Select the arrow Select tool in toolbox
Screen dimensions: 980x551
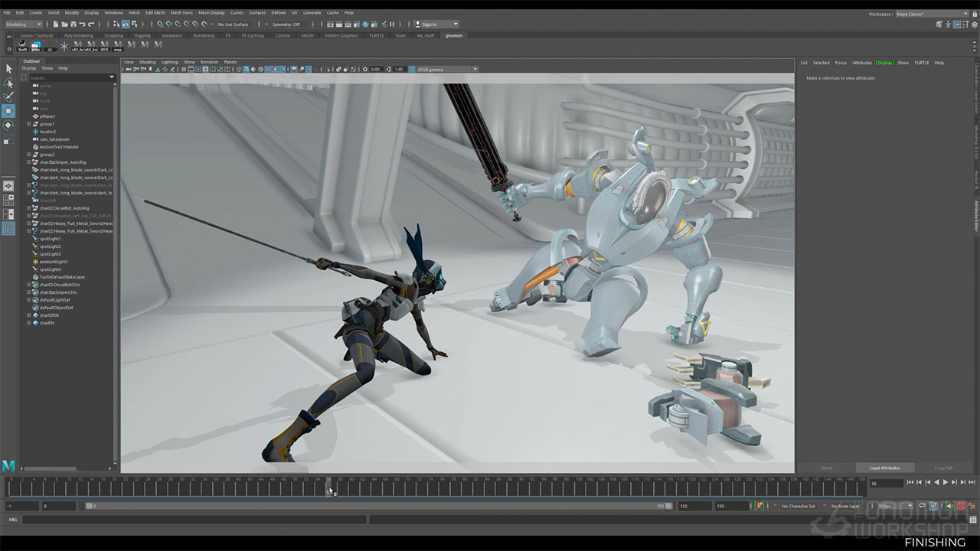[8, 69]
